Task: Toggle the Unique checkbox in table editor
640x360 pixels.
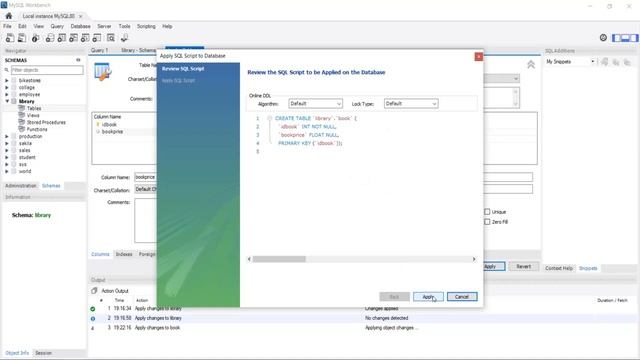Action: (x=487, y=212)
